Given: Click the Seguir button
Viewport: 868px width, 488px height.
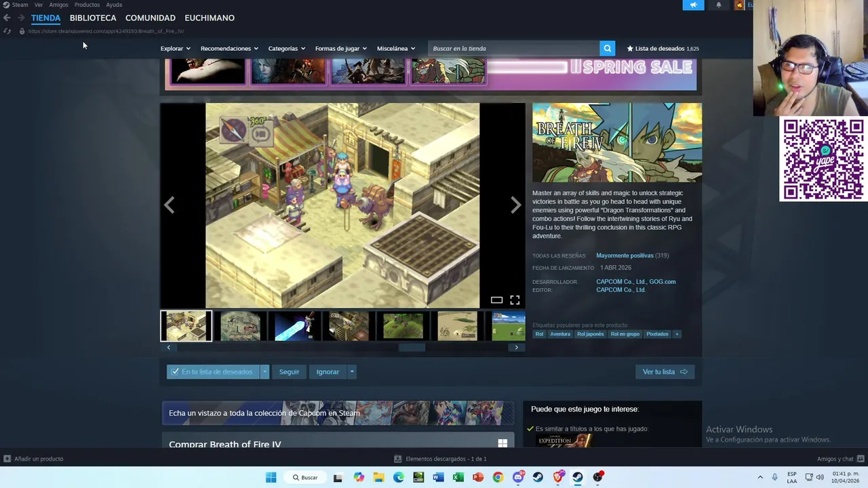Looking at the screenshot, I should pyautogui.click(x=289, y=371).
